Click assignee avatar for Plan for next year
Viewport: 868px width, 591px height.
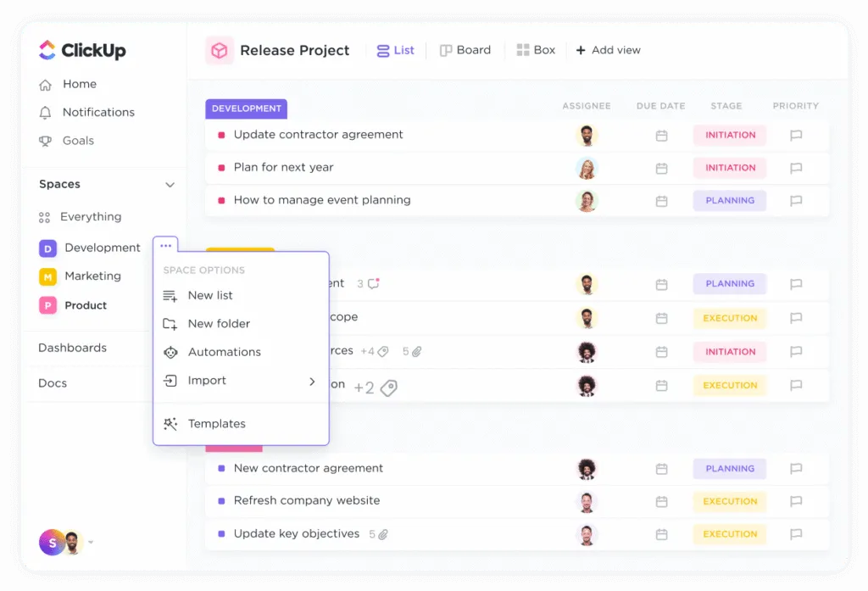tap(587, 168)
